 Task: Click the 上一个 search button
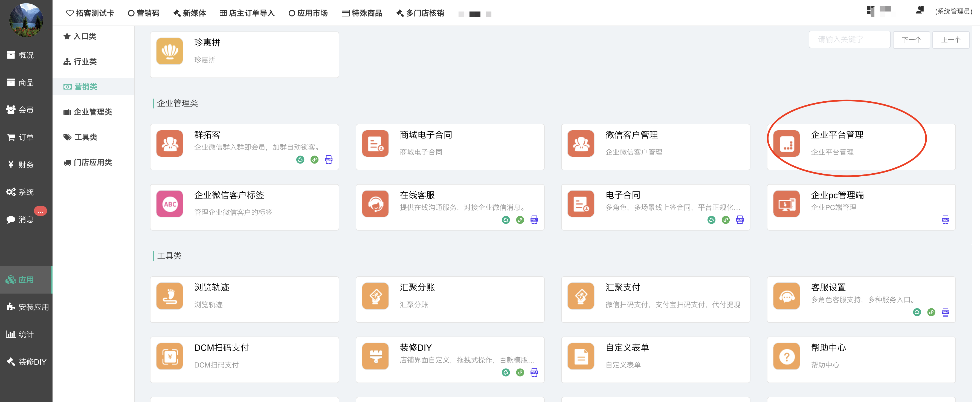coord(950,40)
